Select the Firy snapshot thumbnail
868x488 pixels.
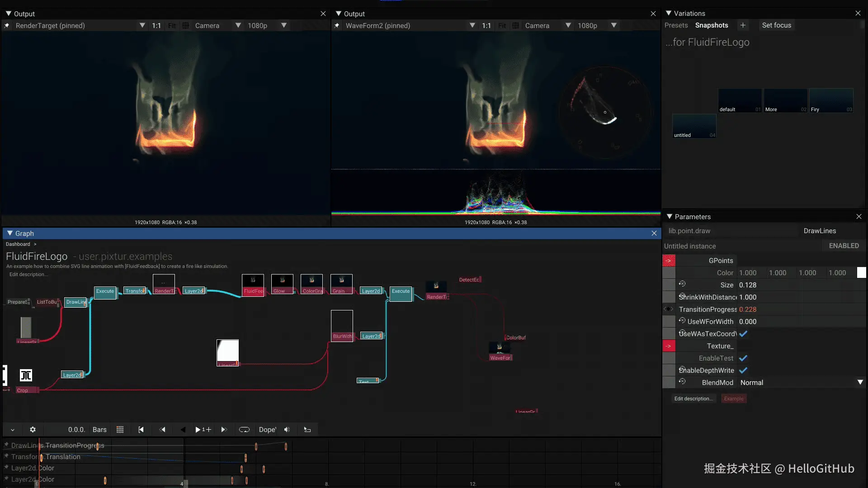point(831,100)
